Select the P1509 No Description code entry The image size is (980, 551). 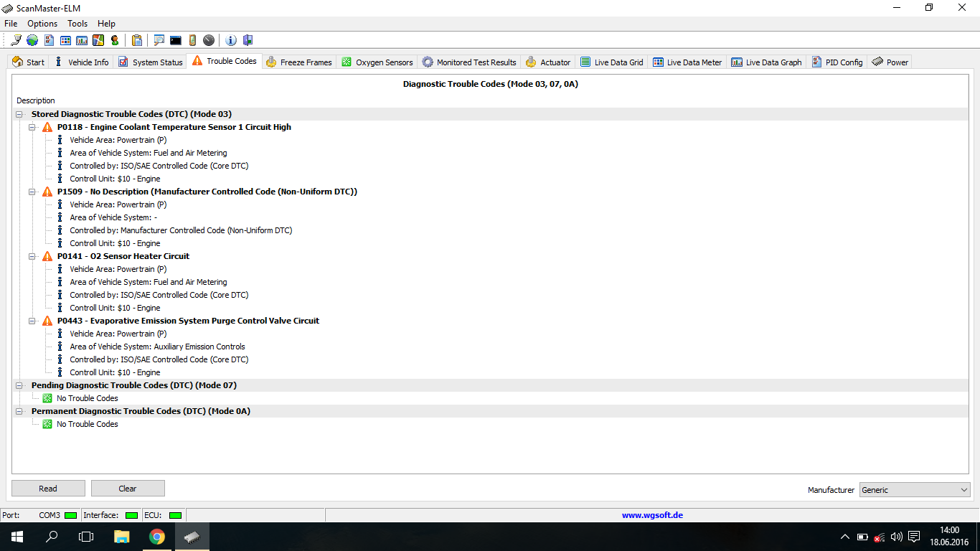[207, 192]
